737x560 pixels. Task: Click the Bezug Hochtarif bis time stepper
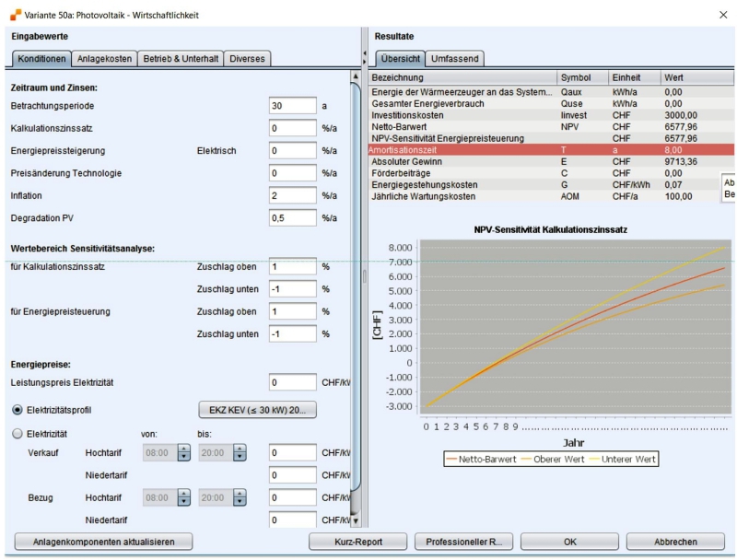click(x=240, y=497)
